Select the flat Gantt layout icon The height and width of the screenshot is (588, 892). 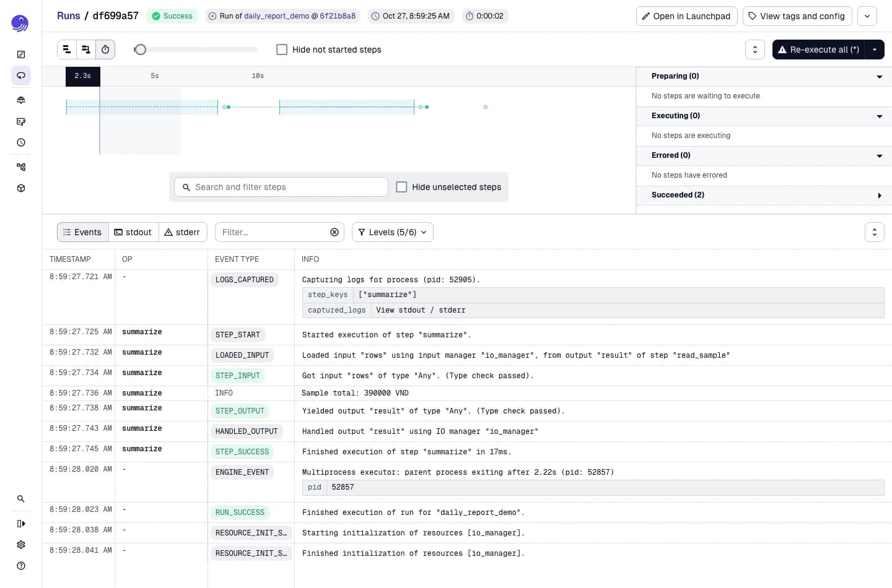pos(67,50)
